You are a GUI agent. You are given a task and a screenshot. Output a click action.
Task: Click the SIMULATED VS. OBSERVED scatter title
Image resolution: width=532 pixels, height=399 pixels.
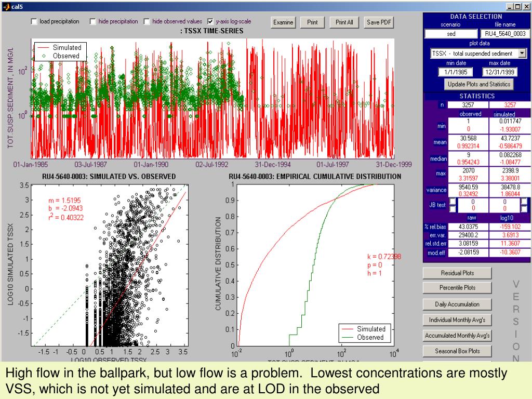109,177
